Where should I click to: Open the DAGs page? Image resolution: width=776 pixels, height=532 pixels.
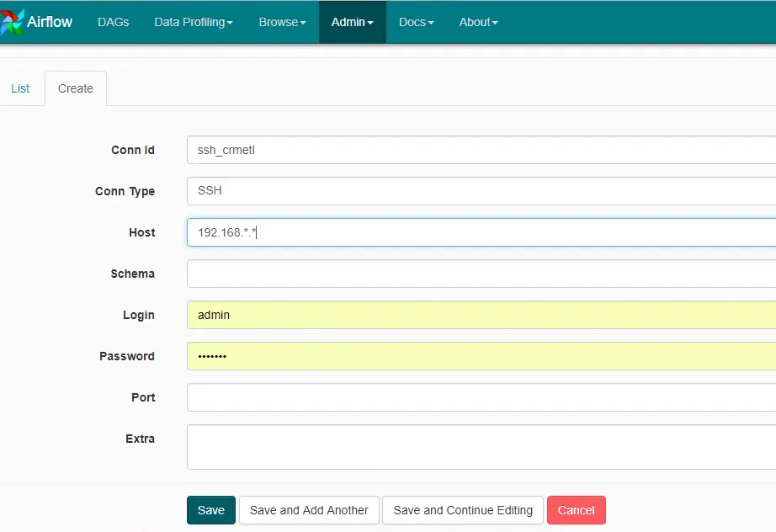[x=114, y=22]
